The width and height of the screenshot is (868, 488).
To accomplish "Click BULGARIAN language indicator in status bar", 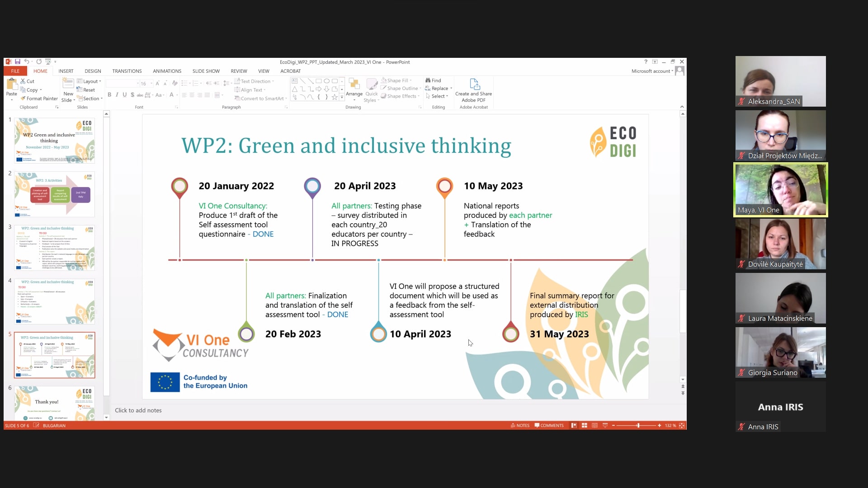I will point(54,426).
